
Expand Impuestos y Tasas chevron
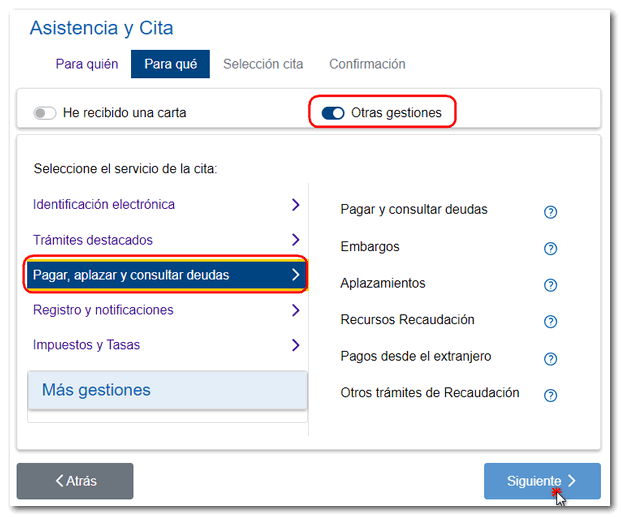pos(295,345)
